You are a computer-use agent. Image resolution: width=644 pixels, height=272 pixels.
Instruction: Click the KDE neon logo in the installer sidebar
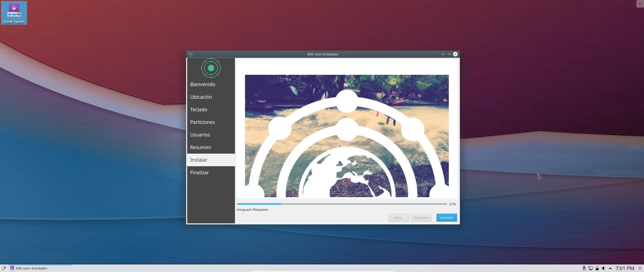point(211,68)
